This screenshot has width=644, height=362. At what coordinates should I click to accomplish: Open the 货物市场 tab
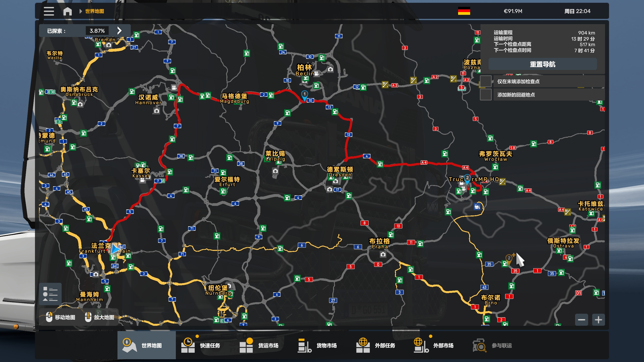(x=322, y=345)
